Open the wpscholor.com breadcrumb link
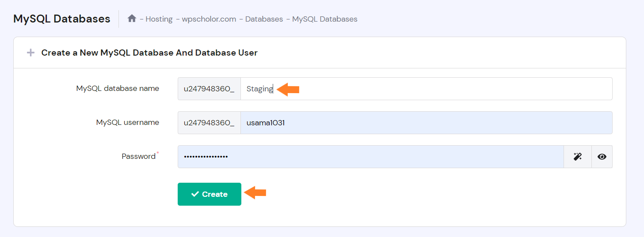 point(209,19)
